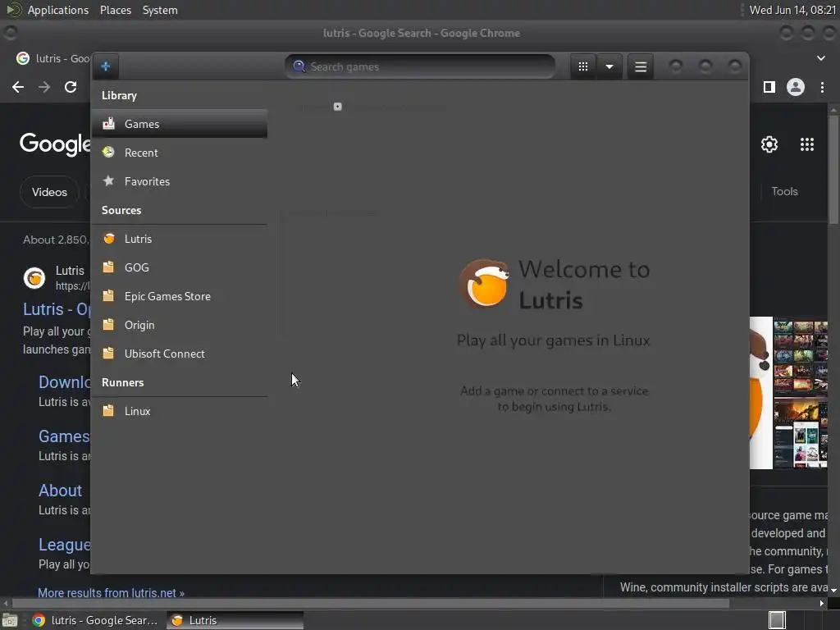The width and height of the screenshot is (840, 630).
Task: Toggle Chrome side panel icon
Action: [x=769, y=87]
